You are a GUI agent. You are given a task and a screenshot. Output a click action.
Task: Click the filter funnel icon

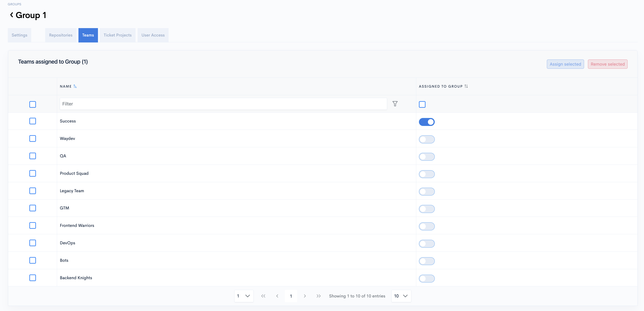tap(395, 104)
